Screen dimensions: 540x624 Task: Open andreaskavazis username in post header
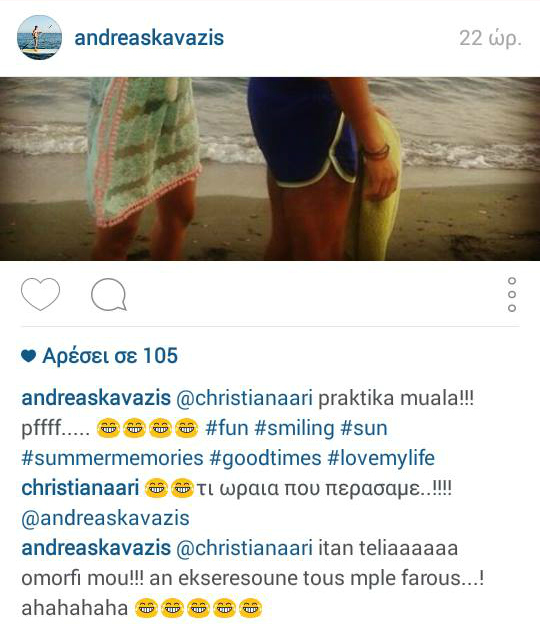[x=149, y=38]
